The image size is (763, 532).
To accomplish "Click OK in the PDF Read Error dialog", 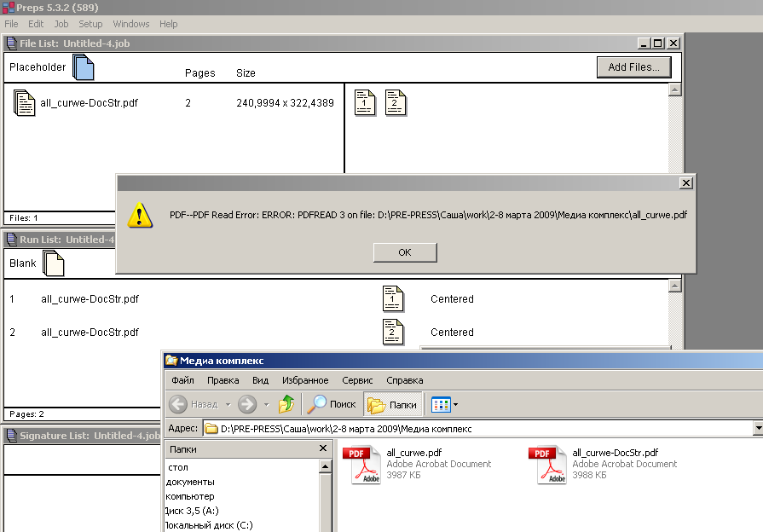I will (405, 252).
